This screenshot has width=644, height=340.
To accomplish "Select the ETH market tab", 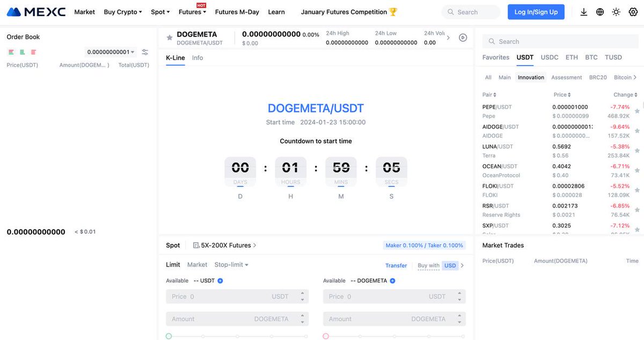I will 572,57.
